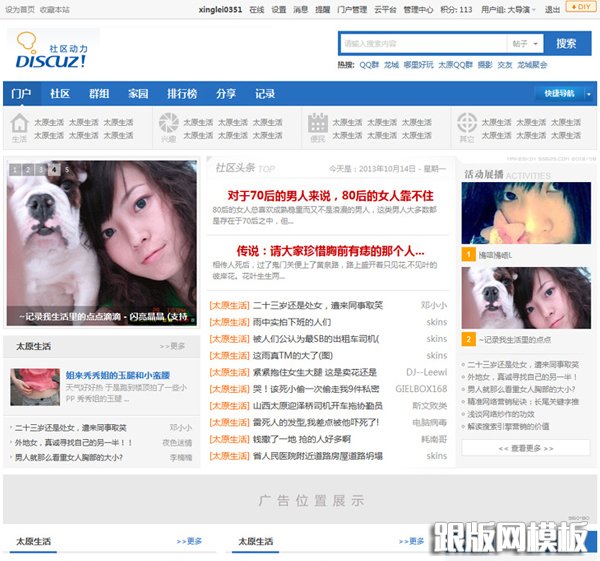Open 门户管理 in the top bar

(352, 10)
